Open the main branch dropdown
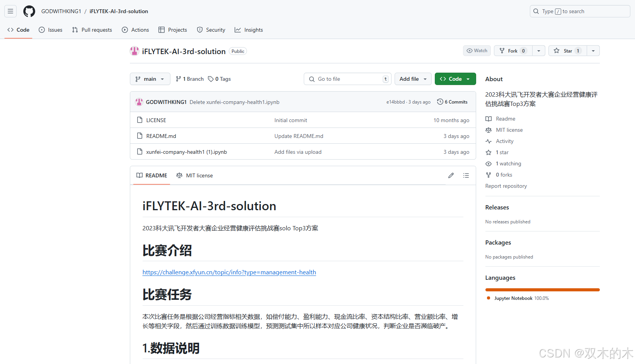The width and height of the screenshot is (635, 364). click(x=150, y=79)
